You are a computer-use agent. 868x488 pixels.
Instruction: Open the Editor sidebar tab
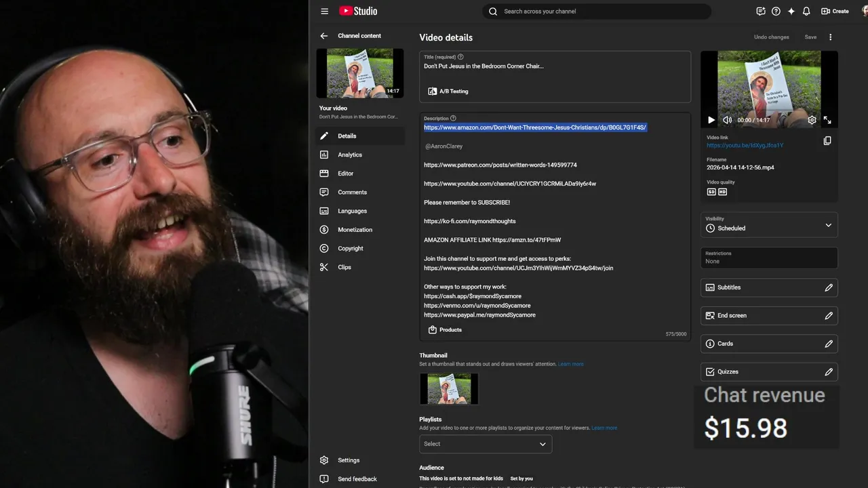tap(360, 174)
